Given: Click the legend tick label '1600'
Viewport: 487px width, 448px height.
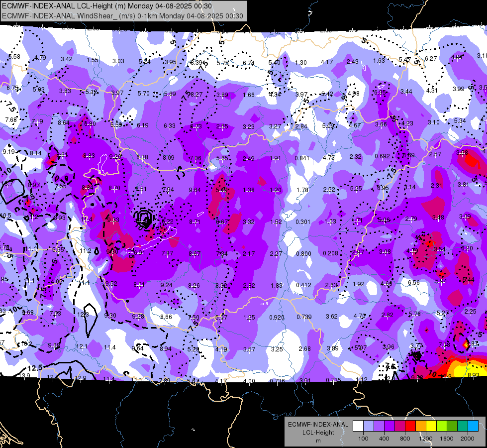Looking at the screenshot, I should [447, 439].
